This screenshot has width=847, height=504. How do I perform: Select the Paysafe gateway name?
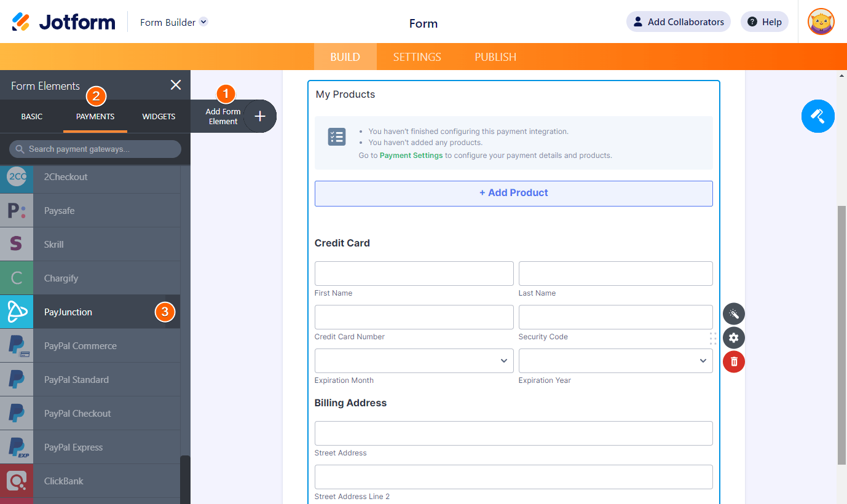60,211
